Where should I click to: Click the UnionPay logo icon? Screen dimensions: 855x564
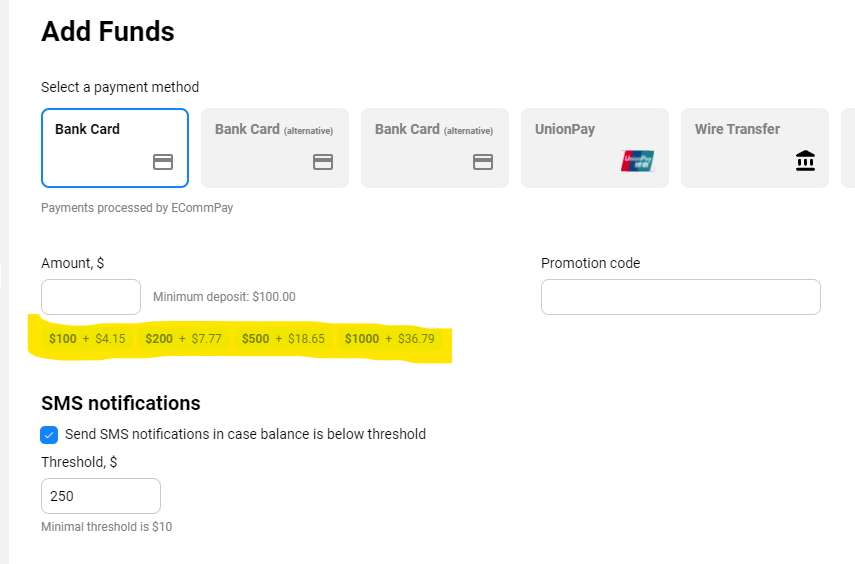(x=637, y=161)
